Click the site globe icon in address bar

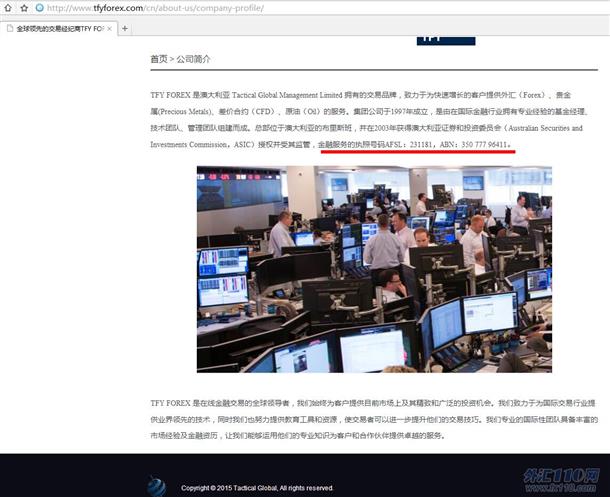point(39,8)
